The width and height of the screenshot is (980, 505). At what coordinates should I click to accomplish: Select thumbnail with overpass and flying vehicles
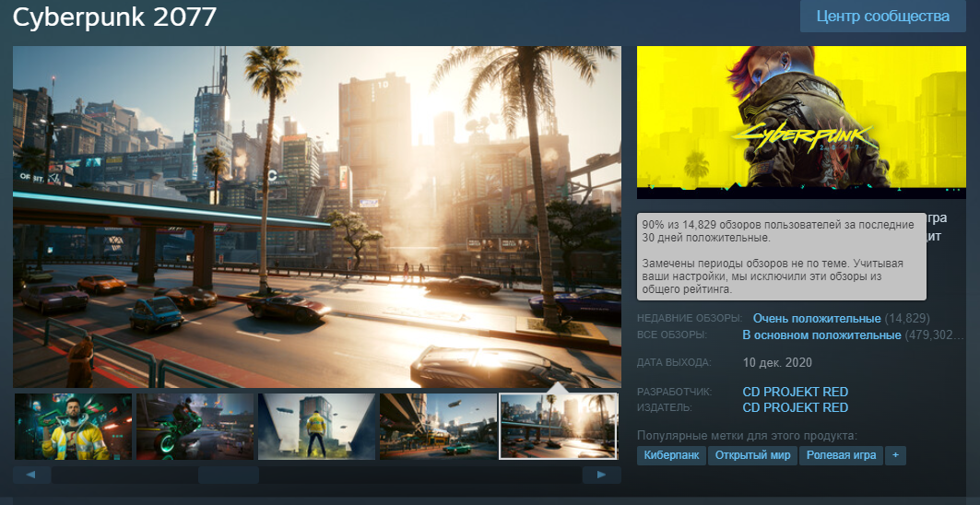click(x=438, y=427)
